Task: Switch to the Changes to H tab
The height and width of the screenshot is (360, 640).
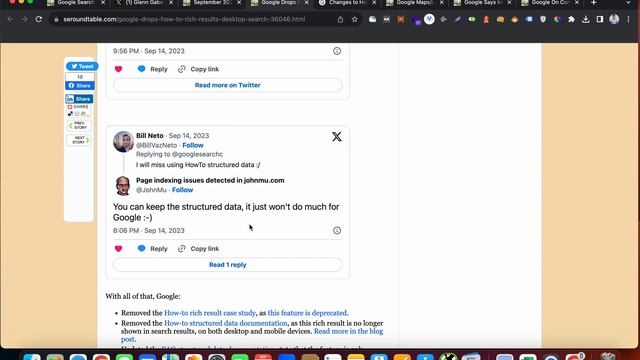Action: tap(347, 3)
